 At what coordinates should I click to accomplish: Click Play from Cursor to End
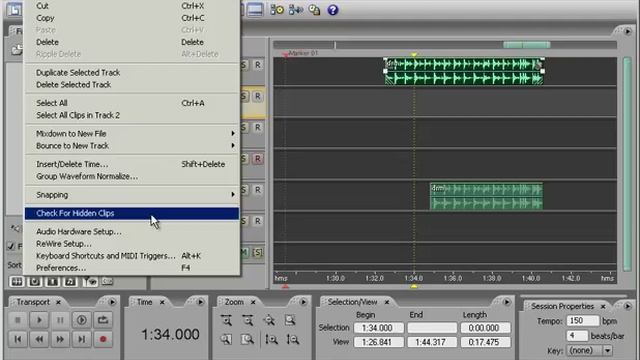pyautogui.click(x=82, y=320)
